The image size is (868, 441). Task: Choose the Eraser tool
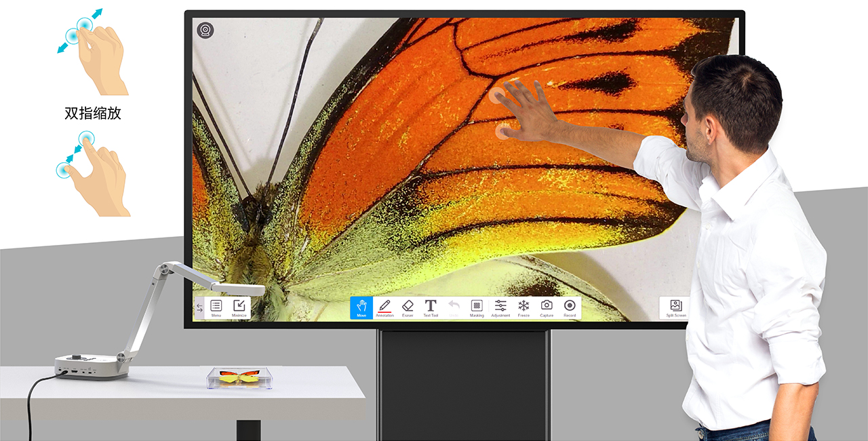tap(408, 307)
